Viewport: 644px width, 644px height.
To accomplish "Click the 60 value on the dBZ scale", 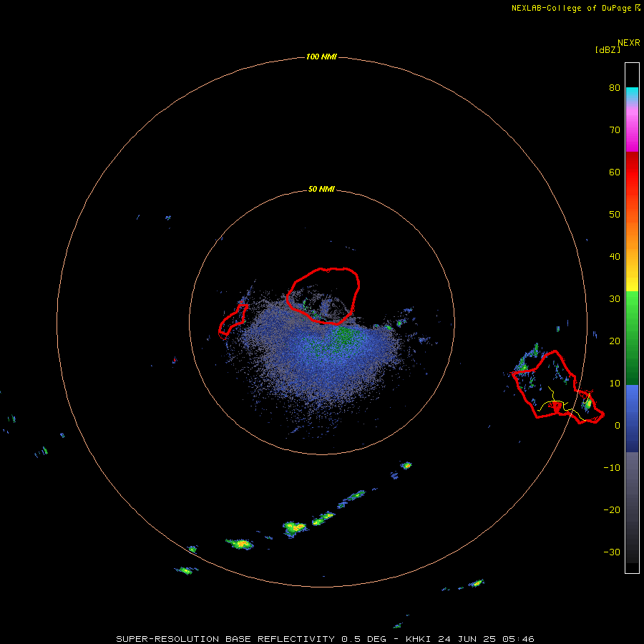I will [x=615, y=172].
